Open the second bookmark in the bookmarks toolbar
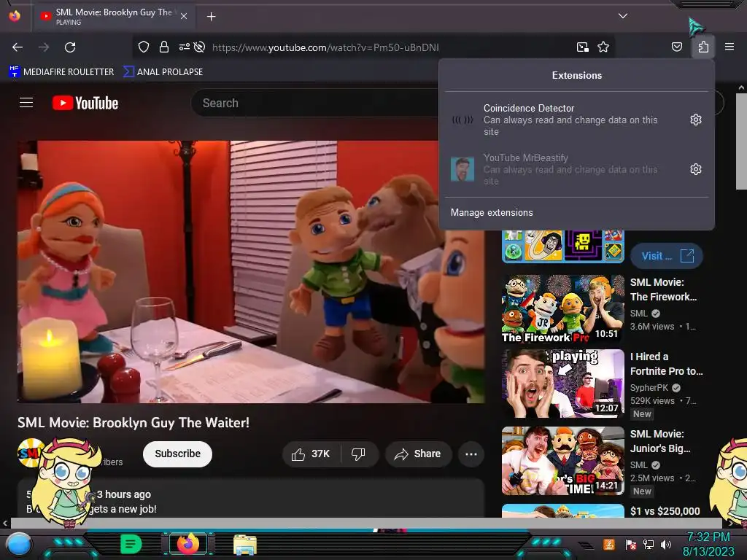This screenshot has width=747, height=560. pos(163,72)
